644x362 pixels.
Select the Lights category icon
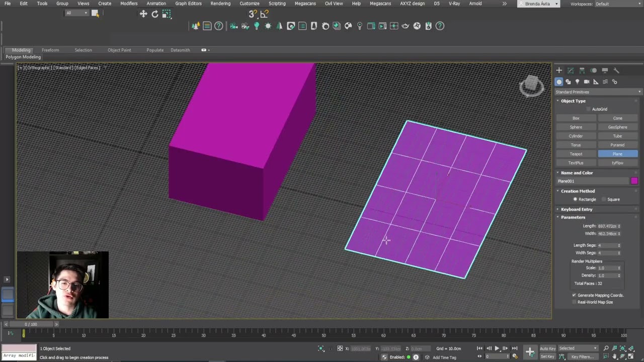coord(578,81)
